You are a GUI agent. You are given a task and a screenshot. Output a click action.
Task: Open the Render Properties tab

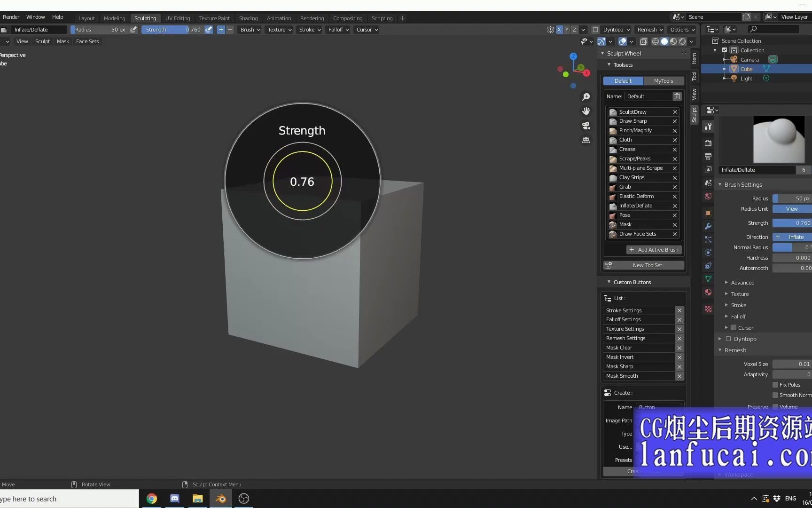pyautogui.click(x=708, y=143)
